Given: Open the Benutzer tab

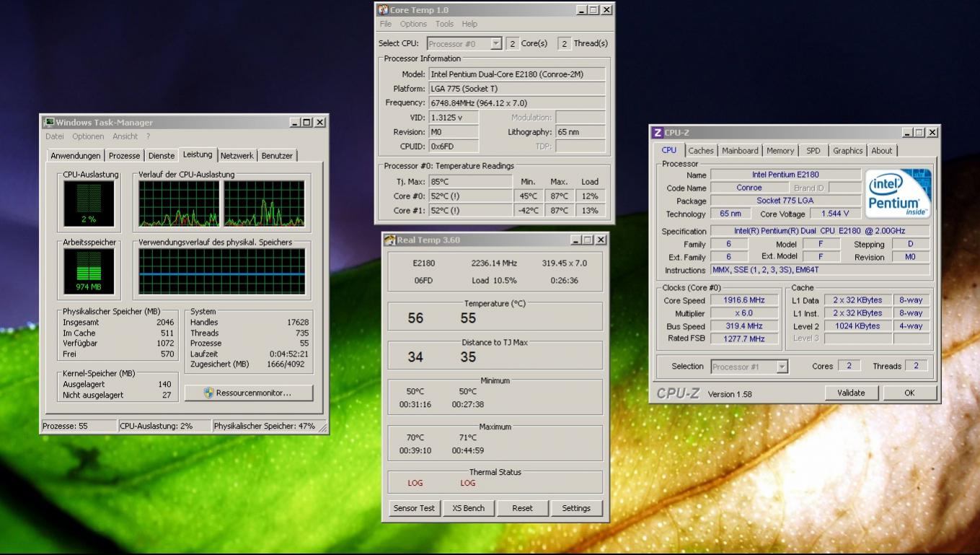Looking at the screenshot, I should pyautogui.click(x=277, y=156).
